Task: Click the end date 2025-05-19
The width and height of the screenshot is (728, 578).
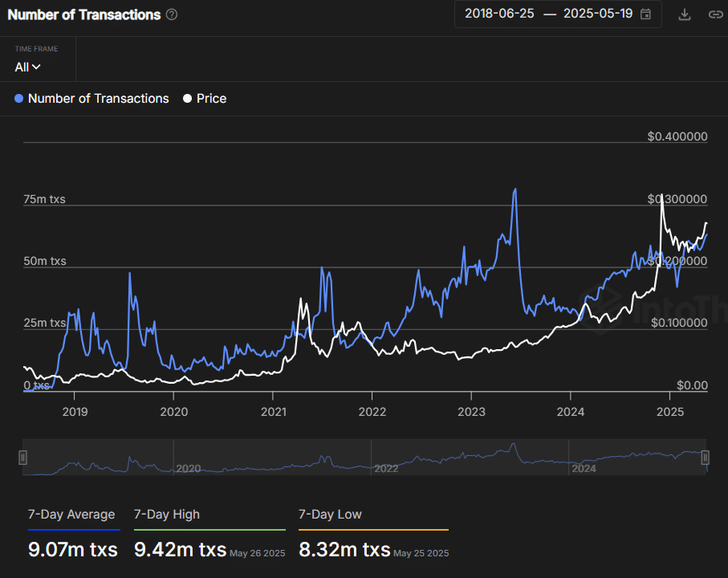Action: point(598,14)
